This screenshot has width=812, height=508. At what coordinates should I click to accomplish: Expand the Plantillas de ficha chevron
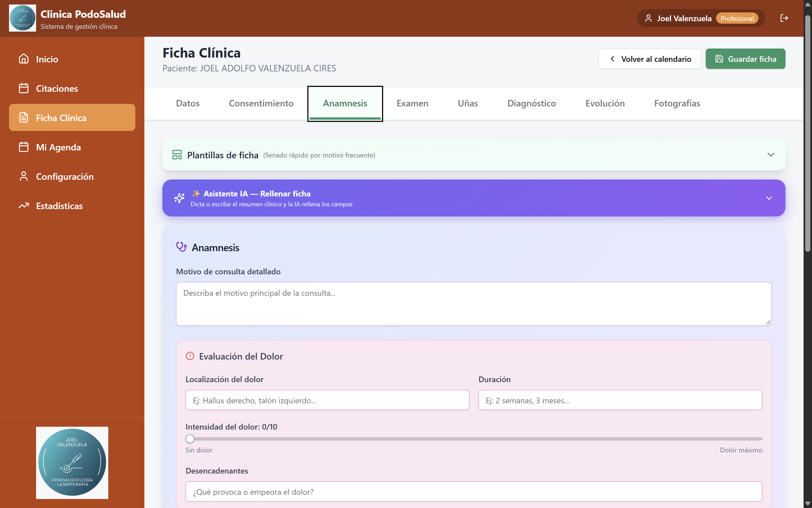click(x=771, y=155)
